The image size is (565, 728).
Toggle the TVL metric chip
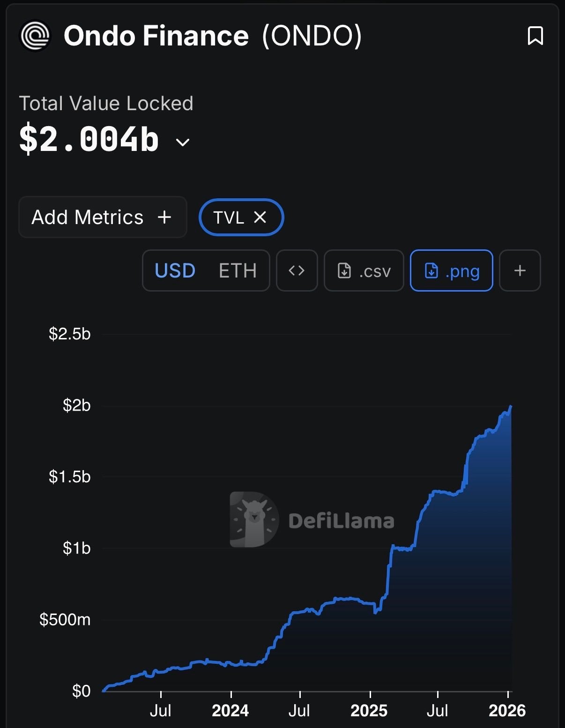pyautogui.click(x=229, y=217)
